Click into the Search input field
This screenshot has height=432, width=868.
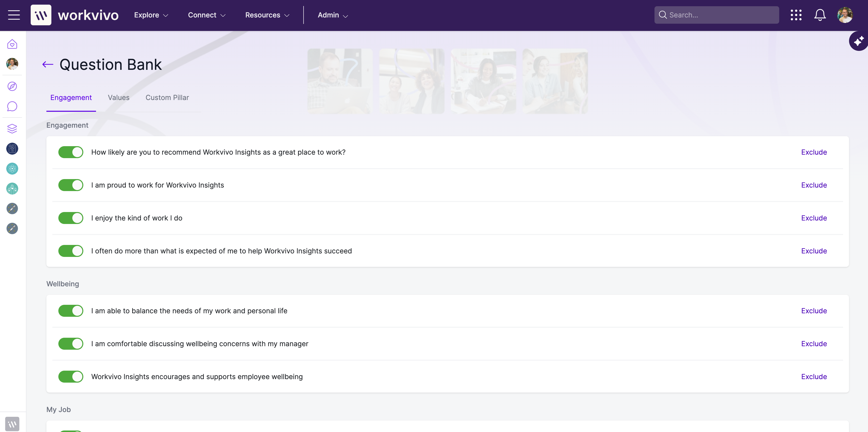(x=717, y=15)
